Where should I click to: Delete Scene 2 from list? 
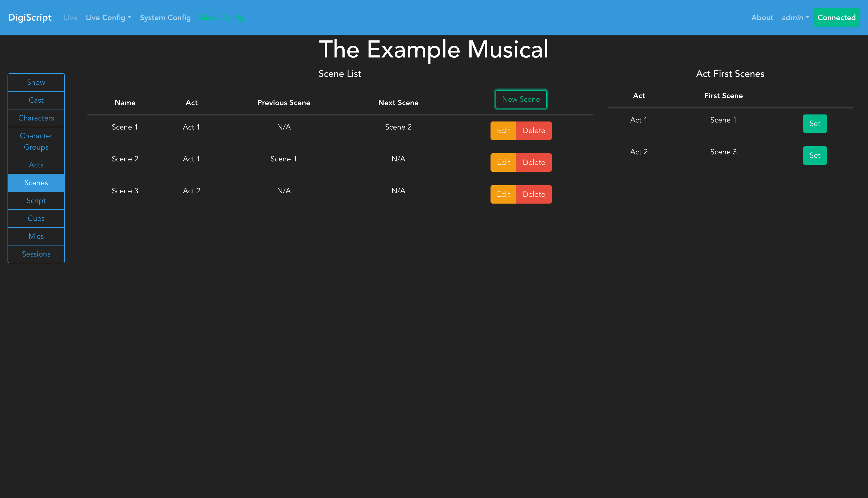pos(533,162)
